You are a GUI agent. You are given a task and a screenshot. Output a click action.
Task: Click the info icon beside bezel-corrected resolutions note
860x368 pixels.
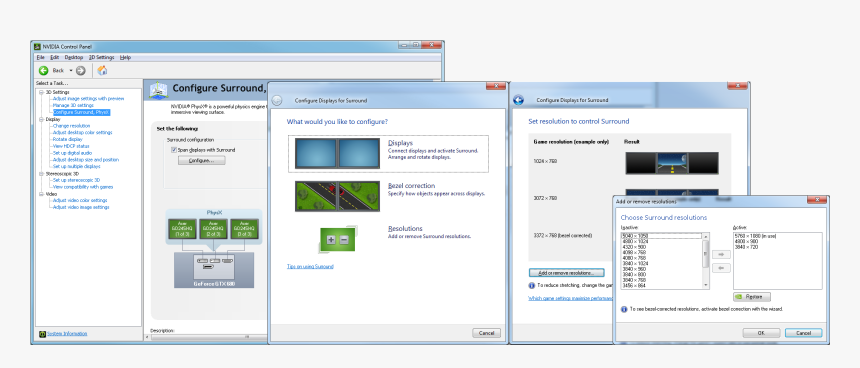[x=624, y=309]
